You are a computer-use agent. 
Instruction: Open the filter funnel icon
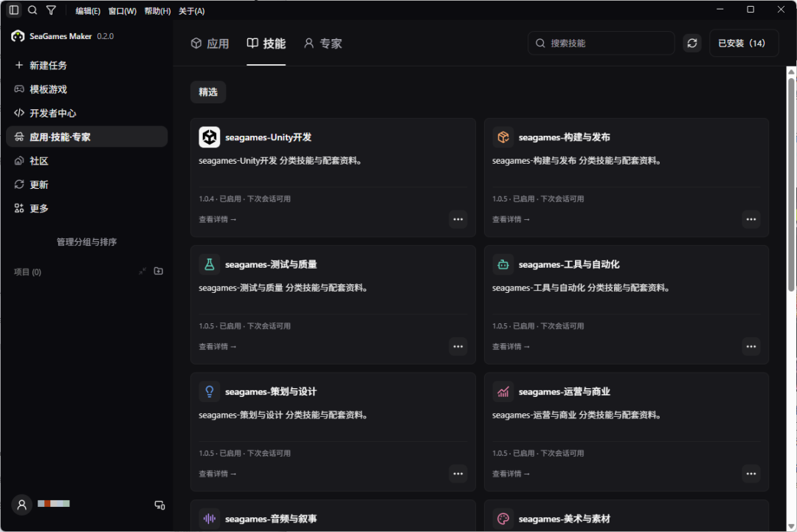click(x=51, y=10)
